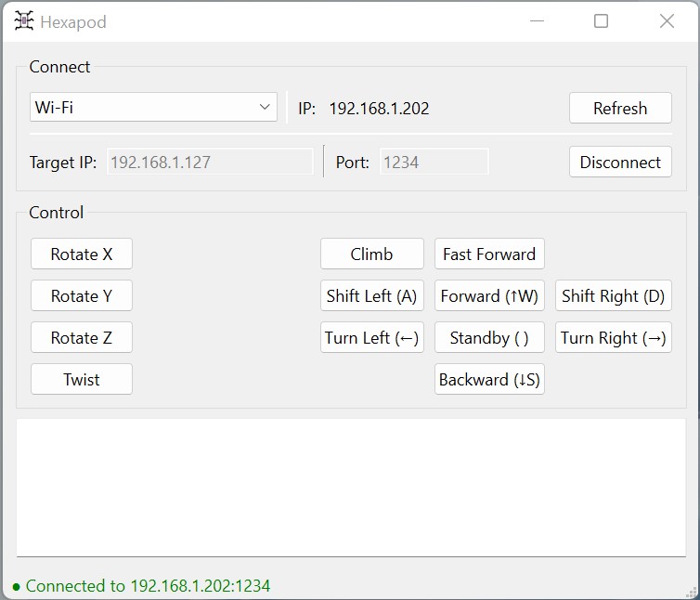Move hexapod Forward (↑W)
Viewport: 700px width, 600px height.
tap(489, 296)
